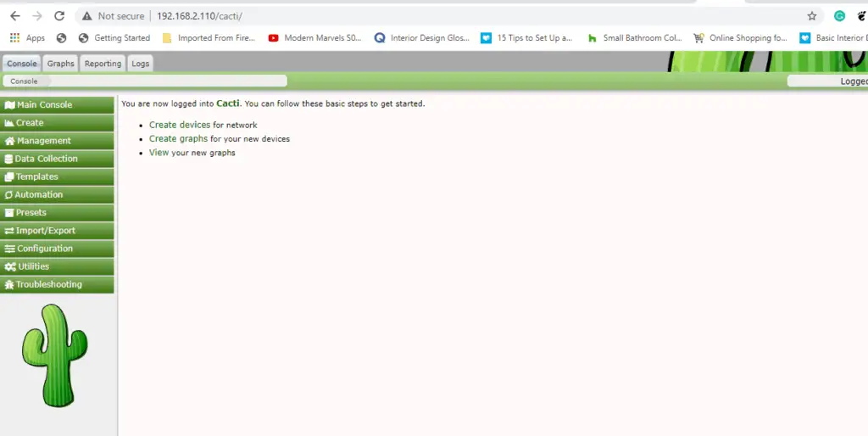This screenshot has height=436, width=868.
Task: Switch to the Console tab
Action: point(21,63)
